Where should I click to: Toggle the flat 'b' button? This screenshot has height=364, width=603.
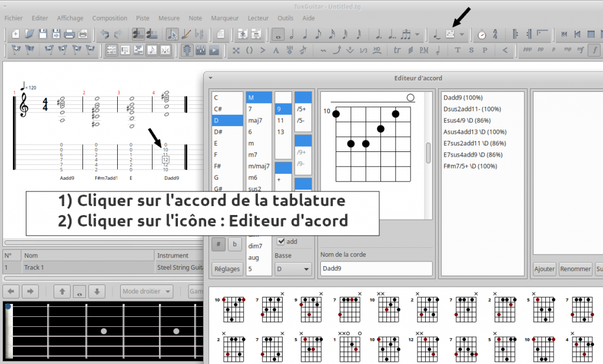click(x=234, y=244)
